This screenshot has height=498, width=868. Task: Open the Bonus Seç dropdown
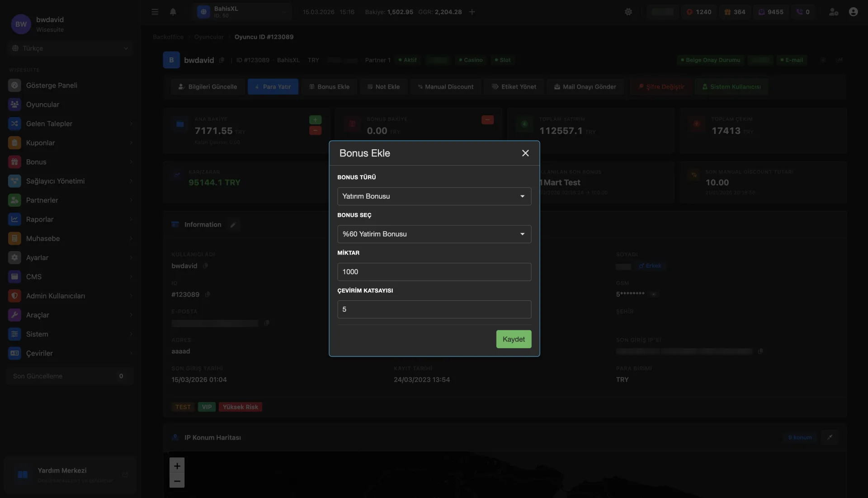pos(434,234)
